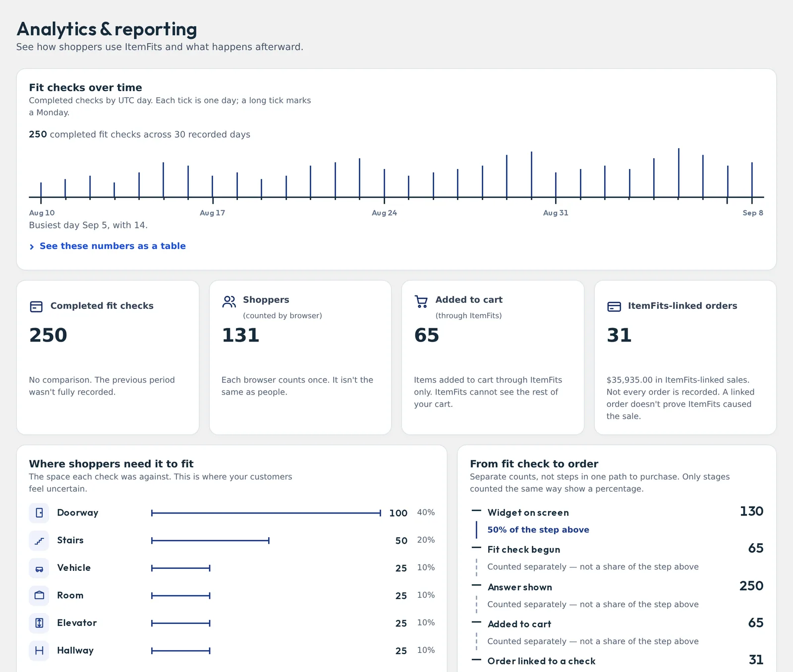Click '50% of the step above' text
The image size is (793, 672).
[x=538, y=530]
